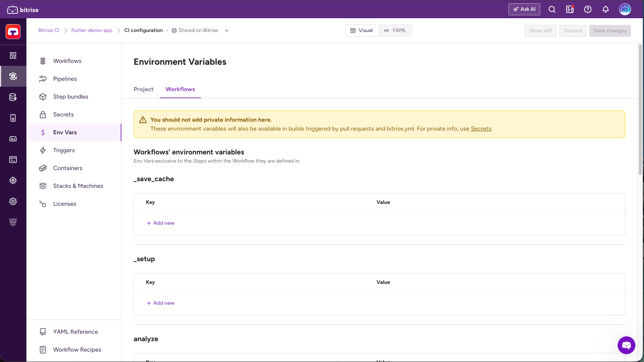Screen dimensions: 644x362
Task: Expand the Stored on Bitrise dropdown chevron
Action: coord(227,31)
